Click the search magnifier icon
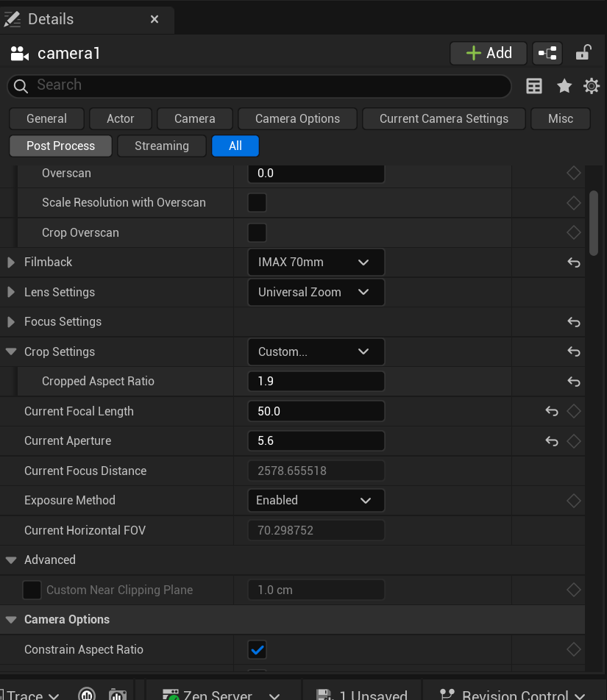 [x=21, y=86]
